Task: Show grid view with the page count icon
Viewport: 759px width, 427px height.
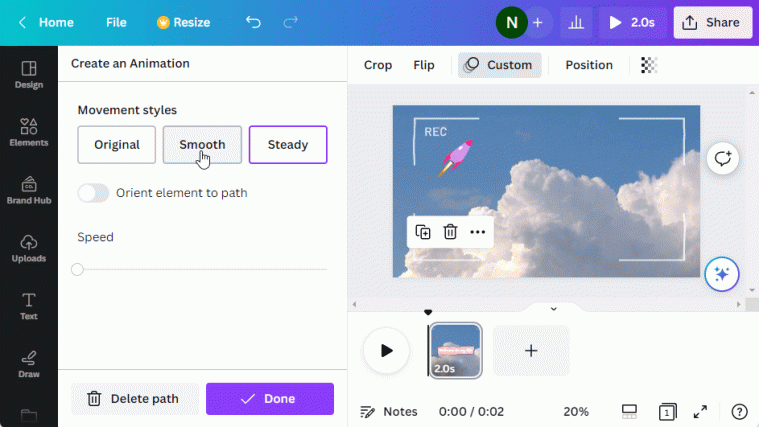Action: click(667, 412)
